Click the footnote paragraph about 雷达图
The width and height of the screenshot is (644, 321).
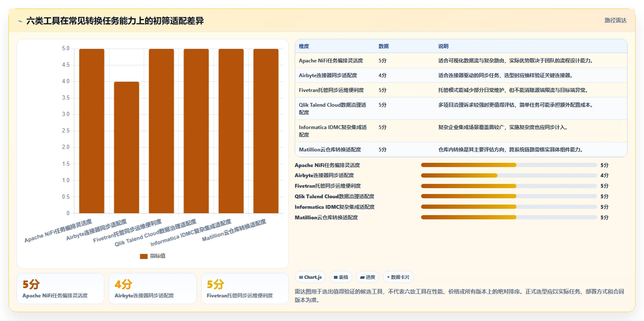pyautogui.click(x=459, y=296)
